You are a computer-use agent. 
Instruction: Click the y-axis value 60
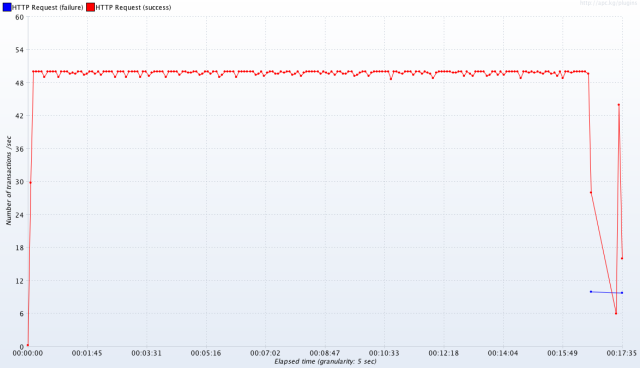coord(20,17)
